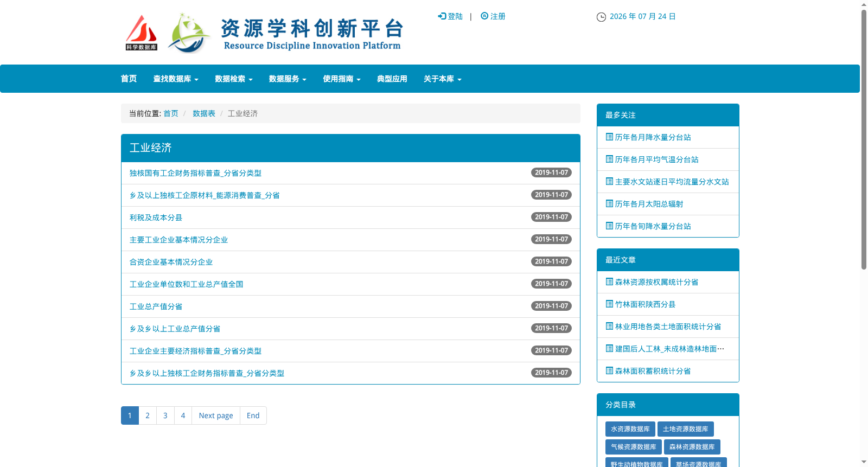868x467 pixels.
Task: Open 森林资源按权属统计分省 in 最近文章
Action: (x=657, y=282)
